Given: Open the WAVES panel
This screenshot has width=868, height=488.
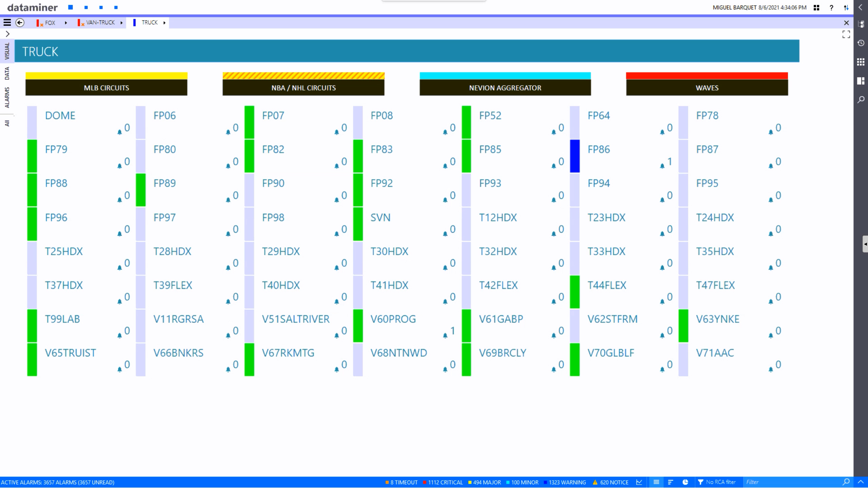Looking at the screenshot, I should pyautogui.click(x=707, y=84).
